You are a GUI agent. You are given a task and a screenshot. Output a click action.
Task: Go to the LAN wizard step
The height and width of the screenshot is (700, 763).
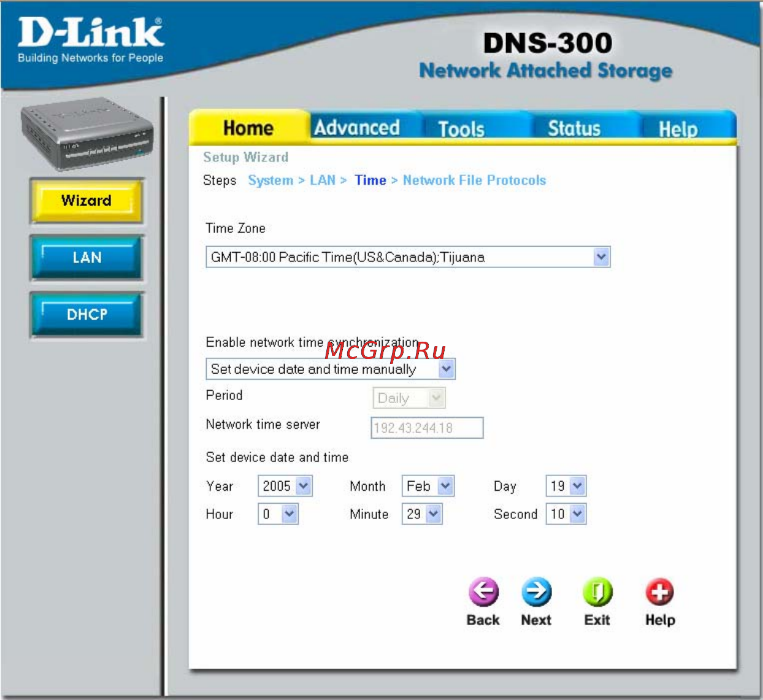pyautogui.click(x=323, y=180)
